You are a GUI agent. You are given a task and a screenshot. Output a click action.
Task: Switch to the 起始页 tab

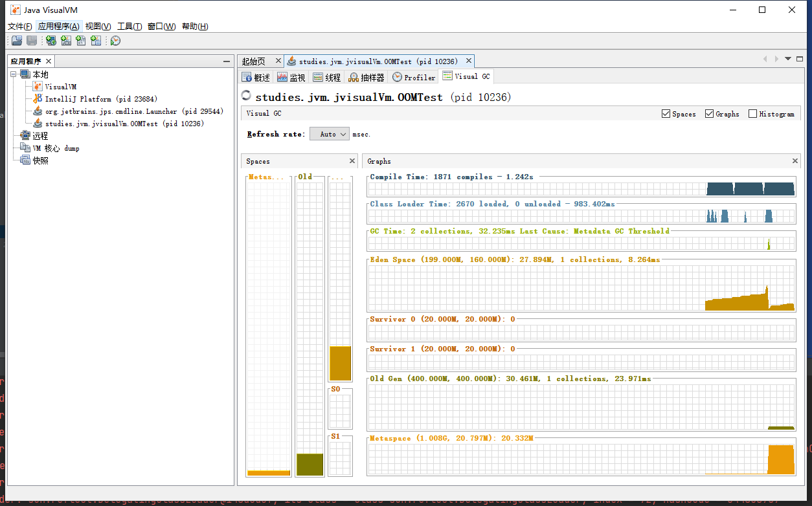pos(253,61)
